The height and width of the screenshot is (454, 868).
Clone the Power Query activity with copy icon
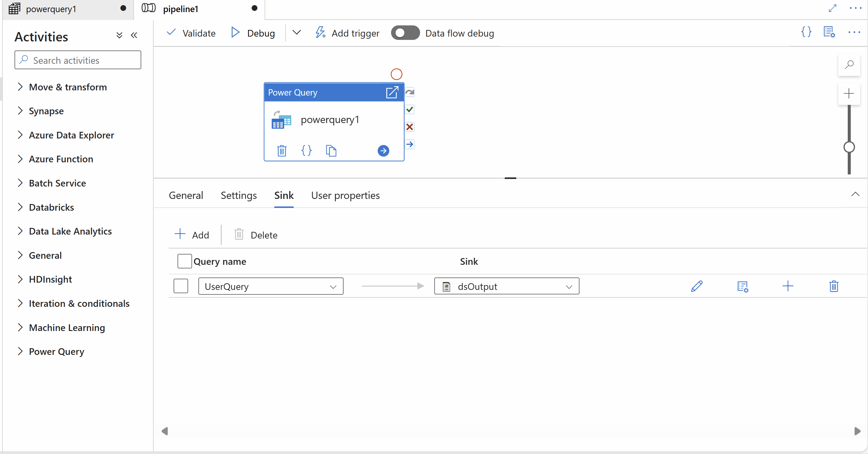pyautogui.click(x=331, y=151)
